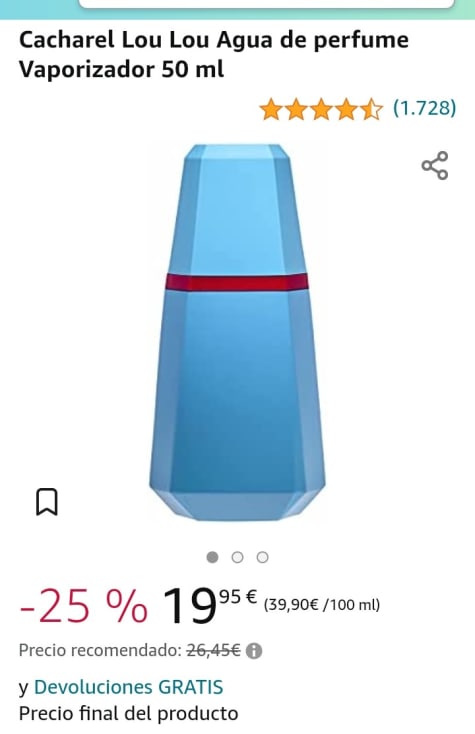Tap the blue perfume bottle image
This screenshot has width=475, height=734.
click(237, 333)
